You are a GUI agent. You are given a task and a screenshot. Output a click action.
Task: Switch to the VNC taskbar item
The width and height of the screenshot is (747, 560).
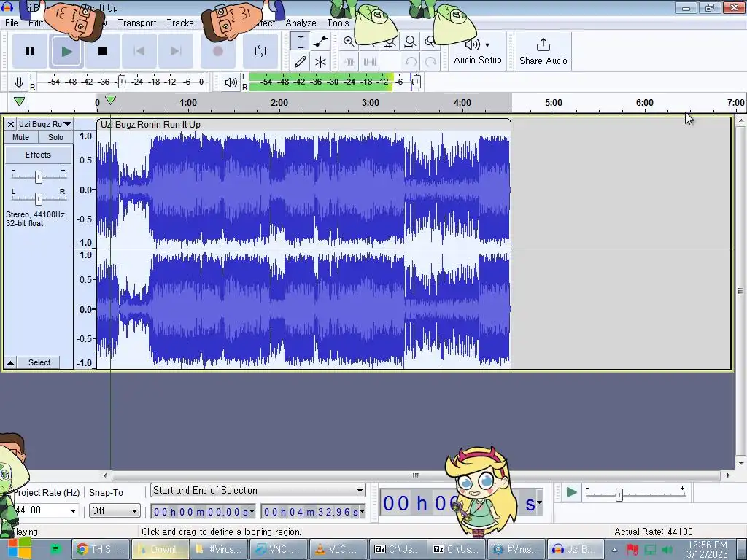click(x=278, y=550)
